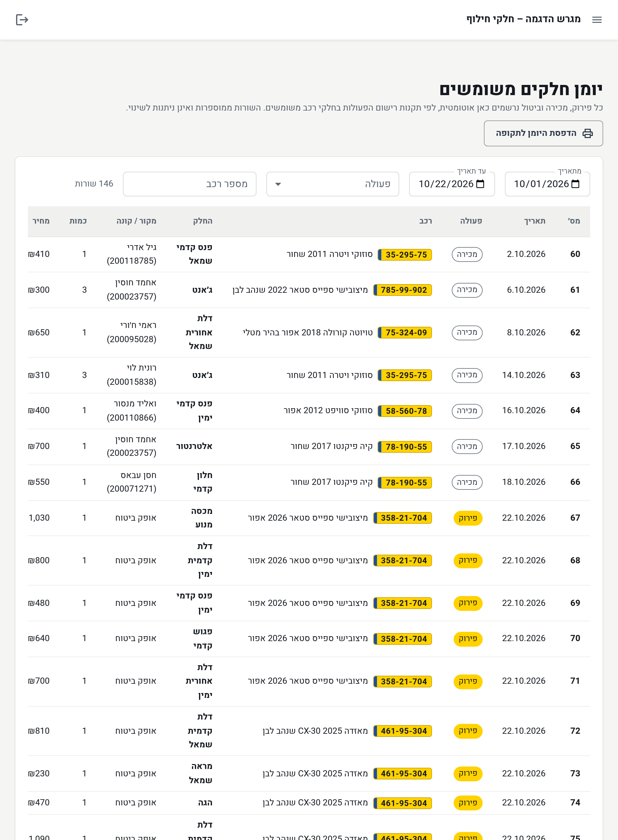The height and width of the screenshot is (840, 618).
Task: Click the מגרש הדגמה – חלקי חילוף app title
Action: 523,19
